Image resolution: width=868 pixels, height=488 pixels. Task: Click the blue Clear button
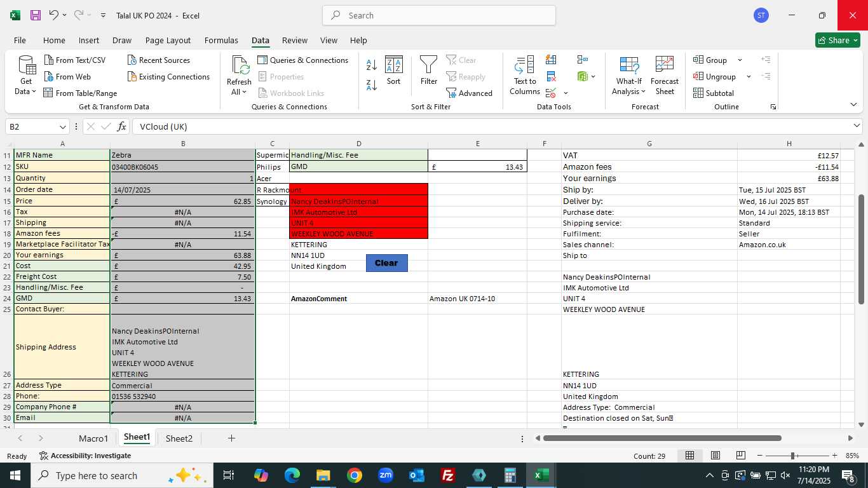coord(386,262)
